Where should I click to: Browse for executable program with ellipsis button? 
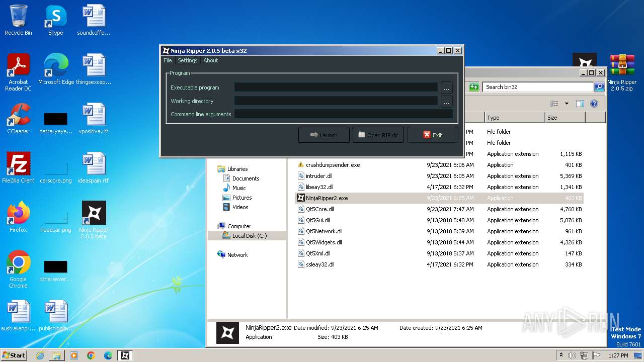point(446,87)
